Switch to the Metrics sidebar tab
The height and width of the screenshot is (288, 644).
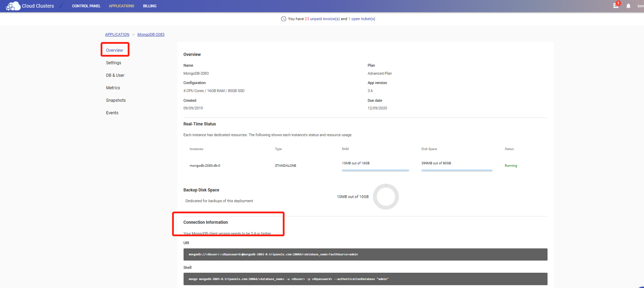pos(113,88)
